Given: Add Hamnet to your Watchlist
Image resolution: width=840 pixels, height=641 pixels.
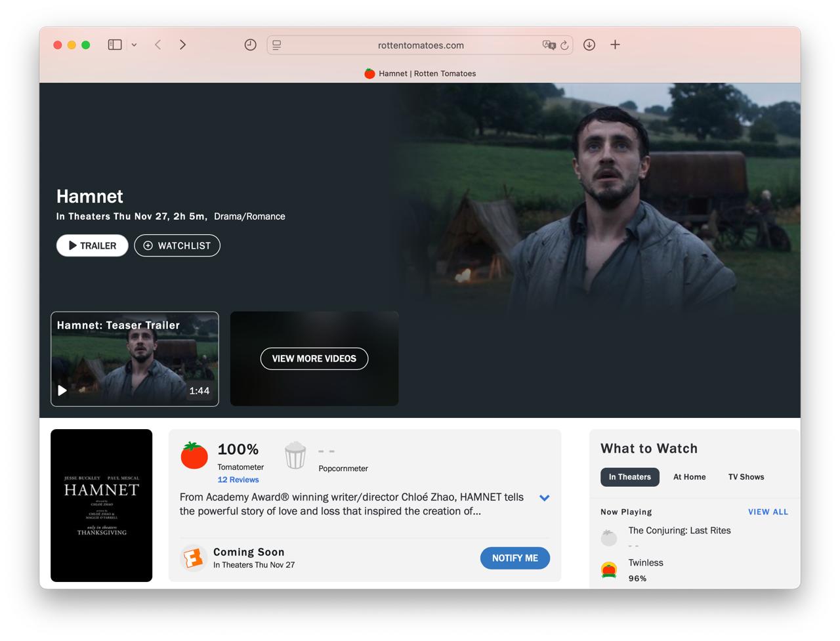Looking at the screenshot, I should [177, 245].
